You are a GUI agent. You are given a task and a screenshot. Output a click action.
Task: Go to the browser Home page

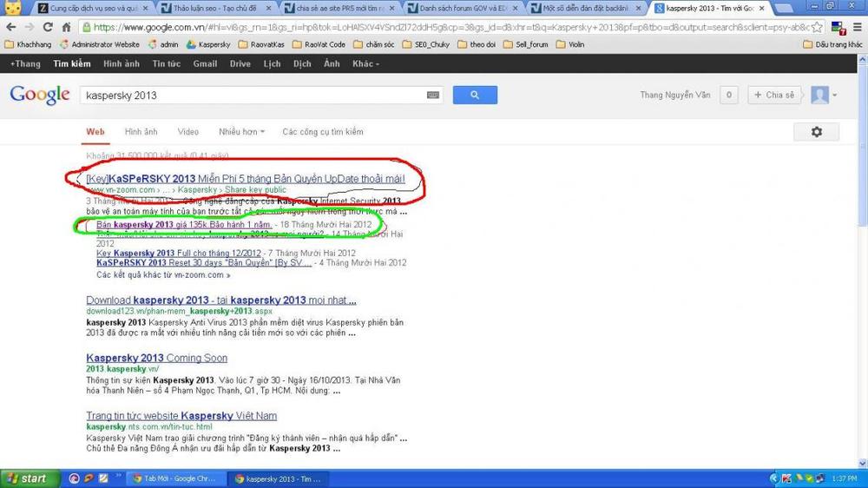point(67,27)
